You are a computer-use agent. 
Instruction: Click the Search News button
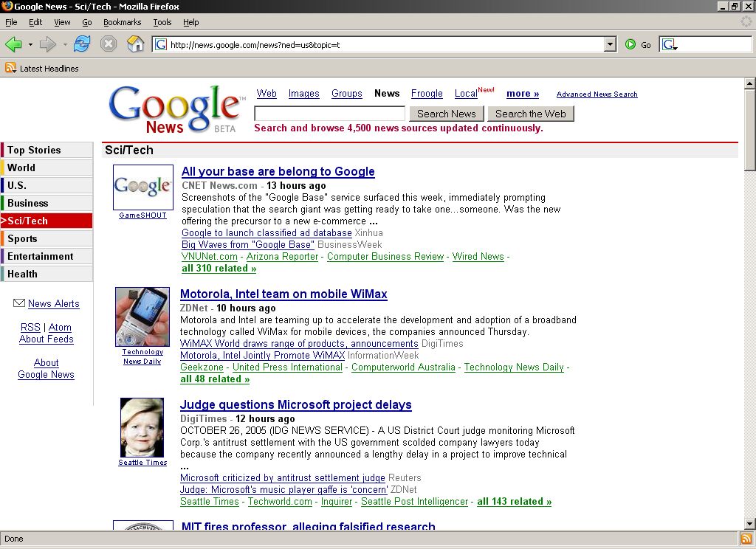click(x=447, y=114)
